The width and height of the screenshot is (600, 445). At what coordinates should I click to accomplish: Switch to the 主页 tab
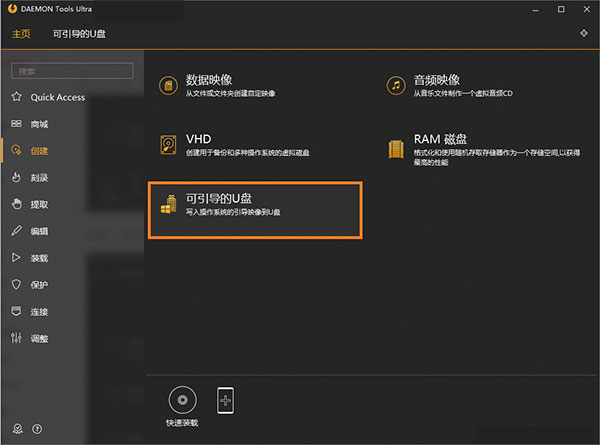[21, 34]
